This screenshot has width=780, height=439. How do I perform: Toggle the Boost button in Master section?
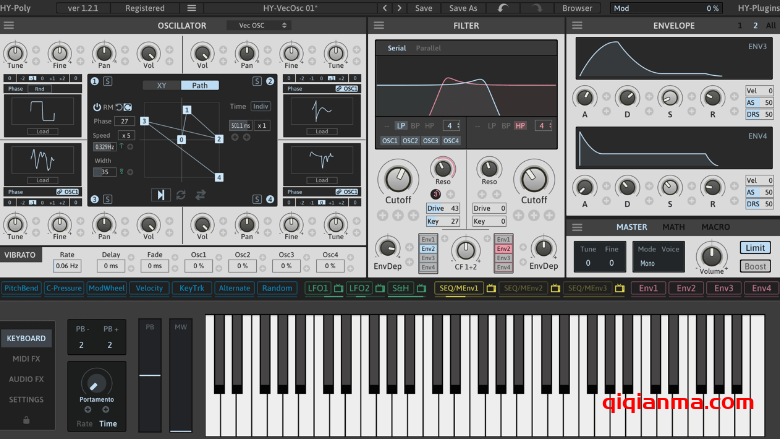click(x=755, y=266)
